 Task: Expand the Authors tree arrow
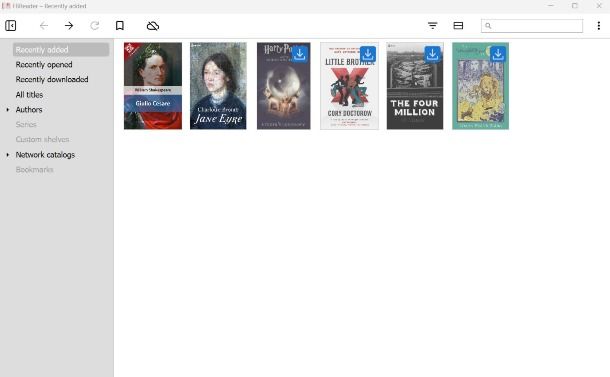coord(7,110)
